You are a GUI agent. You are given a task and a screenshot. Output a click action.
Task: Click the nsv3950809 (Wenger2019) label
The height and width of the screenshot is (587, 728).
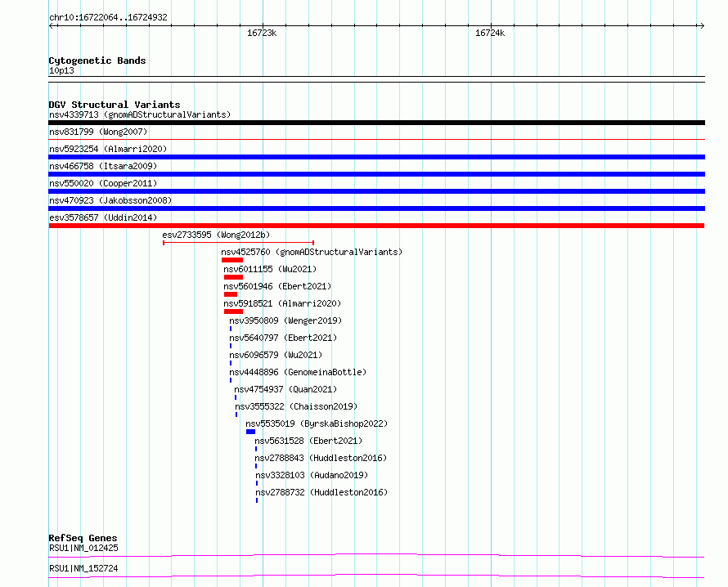coord(285,320)
